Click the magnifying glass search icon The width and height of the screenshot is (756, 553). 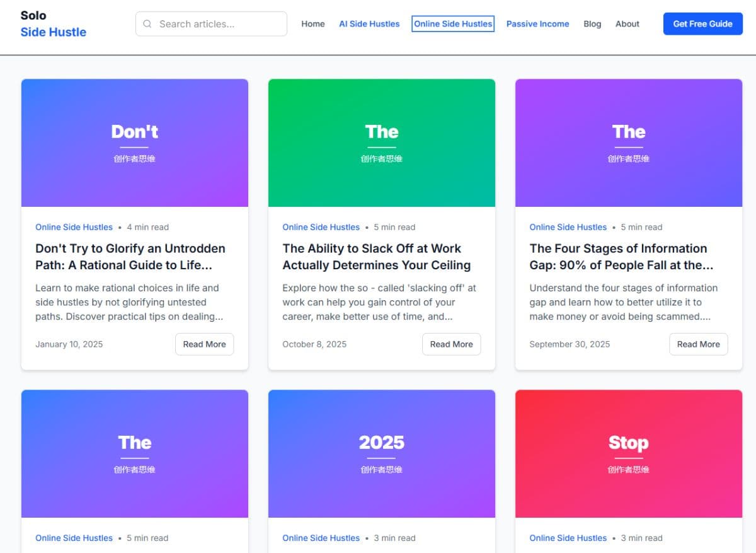tap(147, 24)
